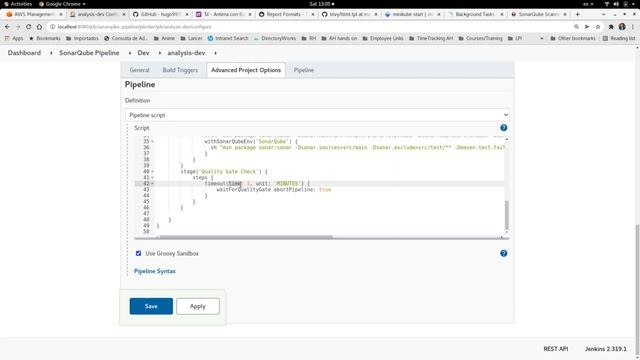Open the browser home page
The width and height of the screenshot is (640, 360).
tap(39, 27)
